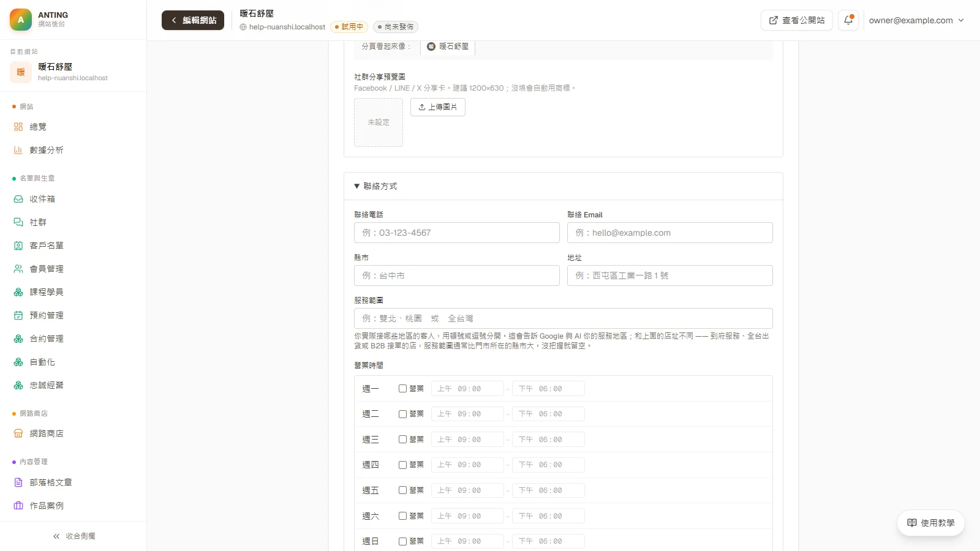Enable 營業 checkbox for 週四
980x551 pixels.
[402, 465]
